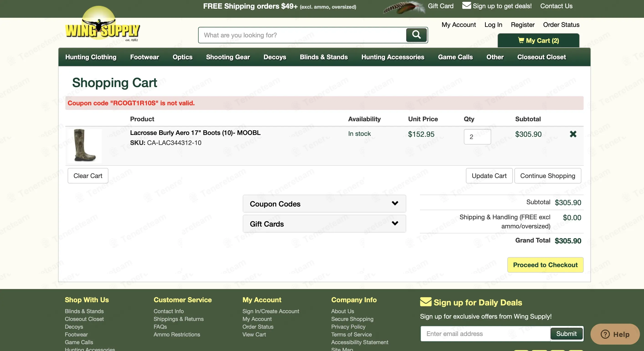Click the Register link

click(522, 25)
